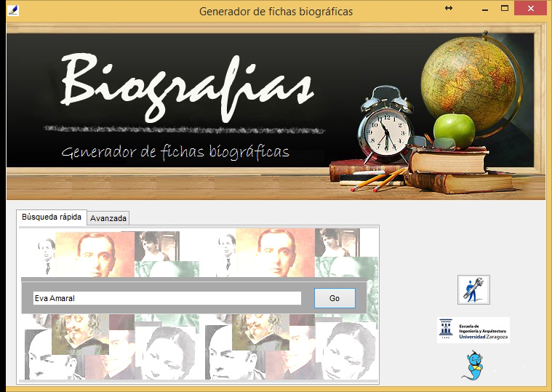Switch to the Búsqueda rápida tab
This screenshot has height=392, width=552.
52,217
